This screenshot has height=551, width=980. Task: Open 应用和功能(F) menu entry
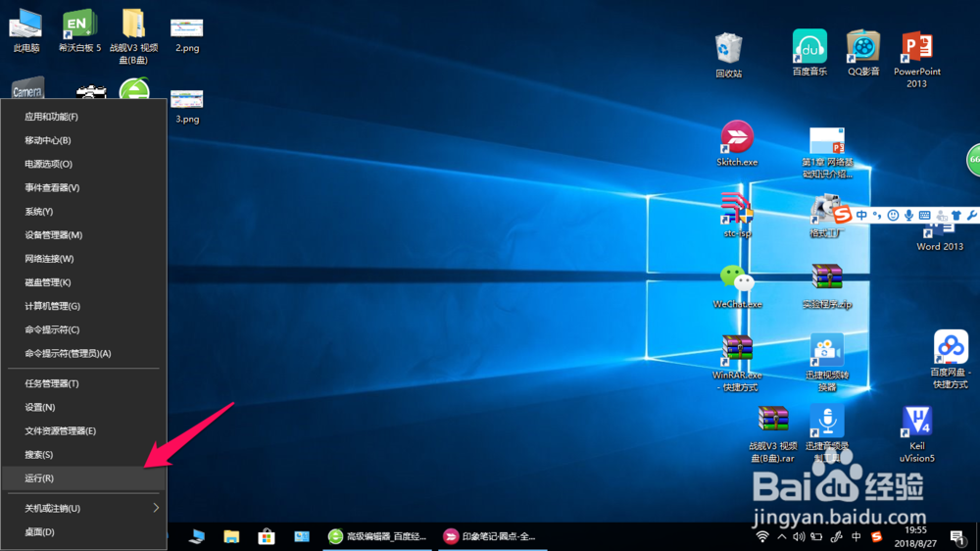pos(83,117)
